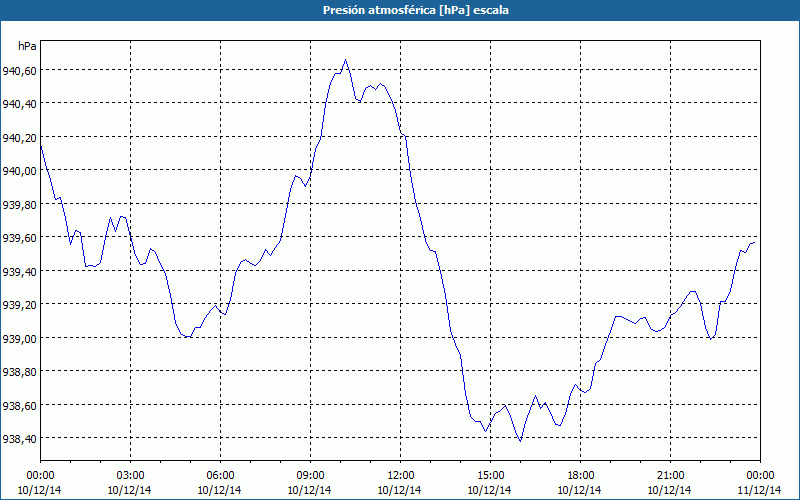Select the 939,00 axis label

tap(19, 339)
